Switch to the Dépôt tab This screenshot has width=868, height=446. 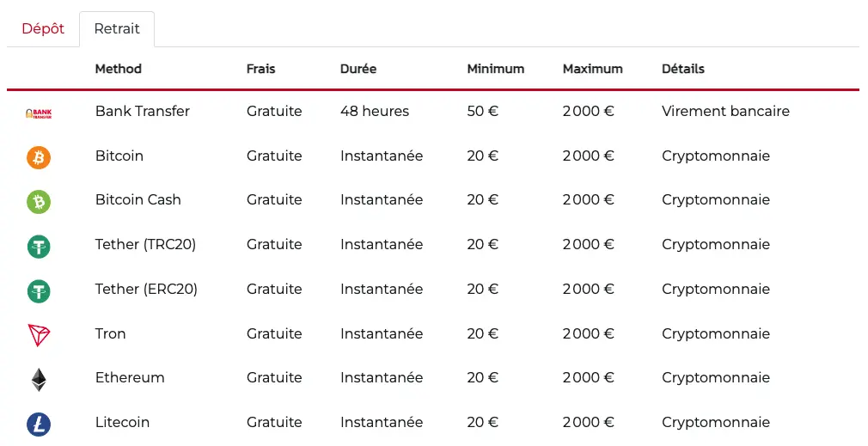click(43, 28)
